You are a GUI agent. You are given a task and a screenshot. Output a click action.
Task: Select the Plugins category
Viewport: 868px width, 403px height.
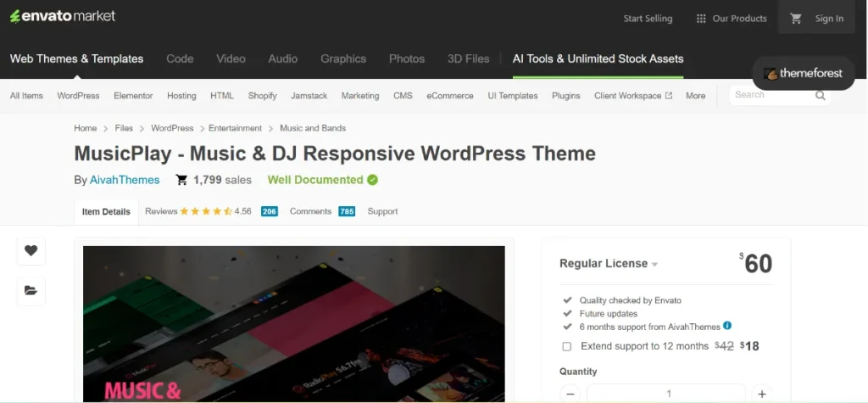tap(565, 95)
